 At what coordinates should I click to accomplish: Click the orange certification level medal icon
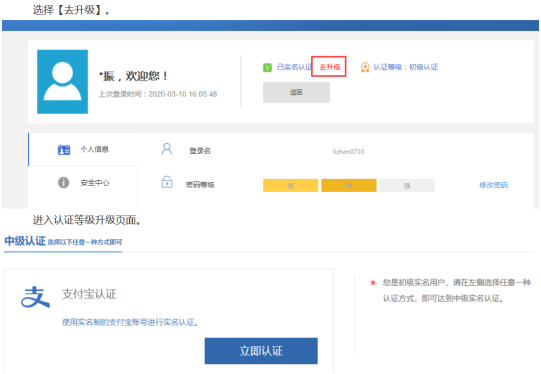tap(365, 67)
